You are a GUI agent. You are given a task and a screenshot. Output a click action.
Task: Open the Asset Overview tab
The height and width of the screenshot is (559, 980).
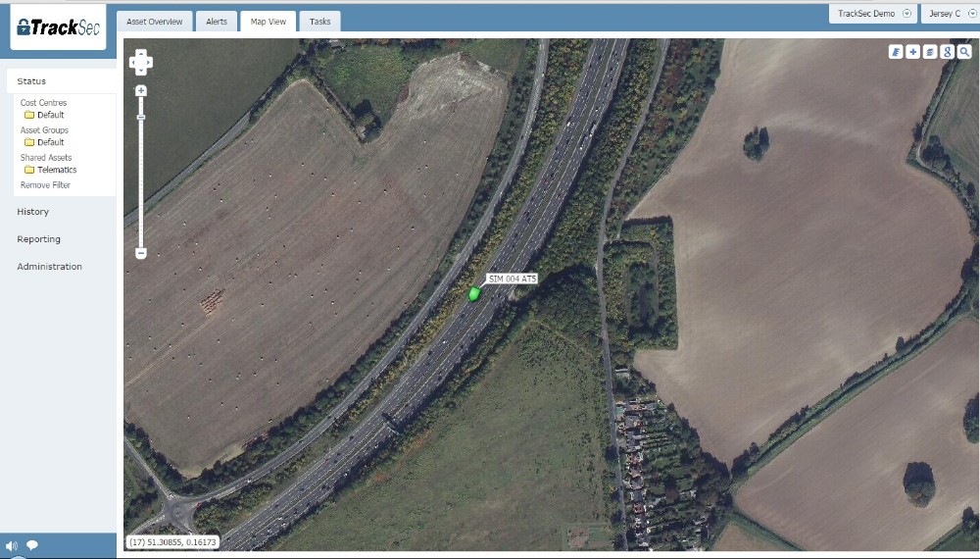click(155, 22)
